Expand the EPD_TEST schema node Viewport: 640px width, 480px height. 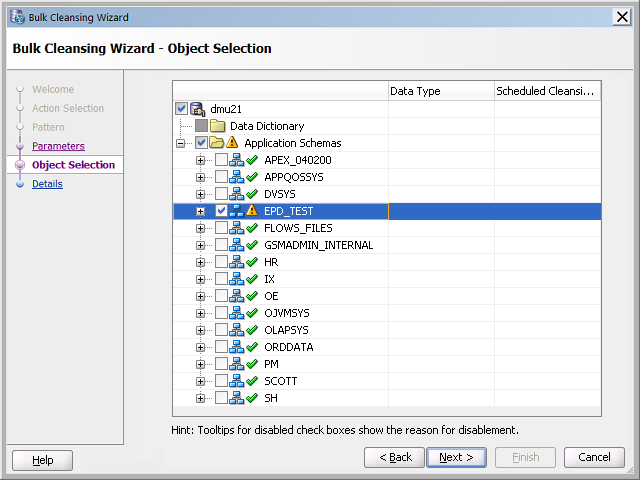[201, 211]
